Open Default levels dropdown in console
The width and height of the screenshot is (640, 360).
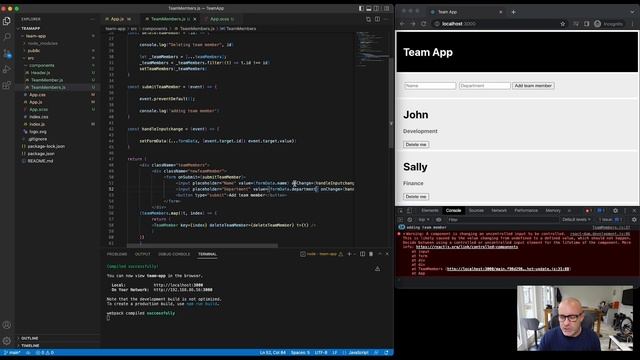(576, 220)
